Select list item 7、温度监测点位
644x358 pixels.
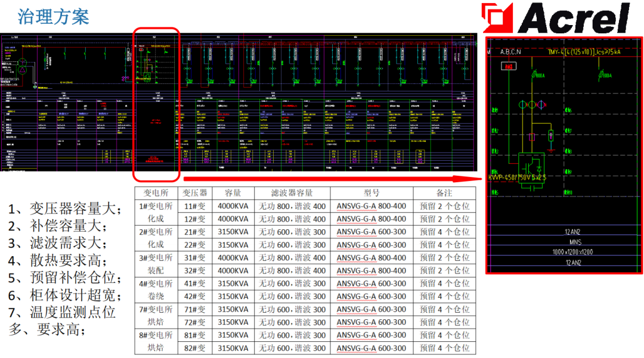click(62, 312)
